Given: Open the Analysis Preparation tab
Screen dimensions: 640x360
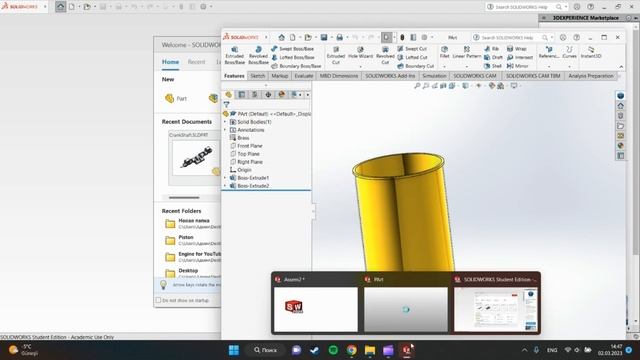Looking at the screenshot, I should (x=591, y=76).
